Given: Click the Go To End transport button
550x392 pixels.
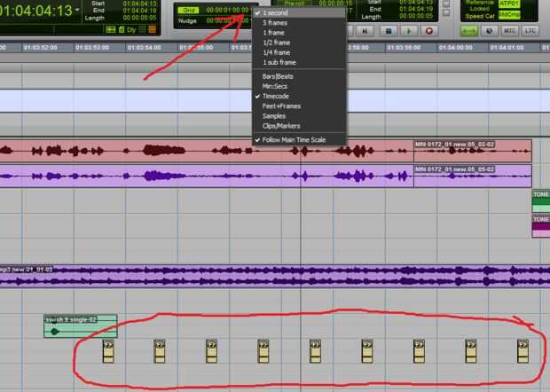Looking at the screenshot, I should [365, 31].
